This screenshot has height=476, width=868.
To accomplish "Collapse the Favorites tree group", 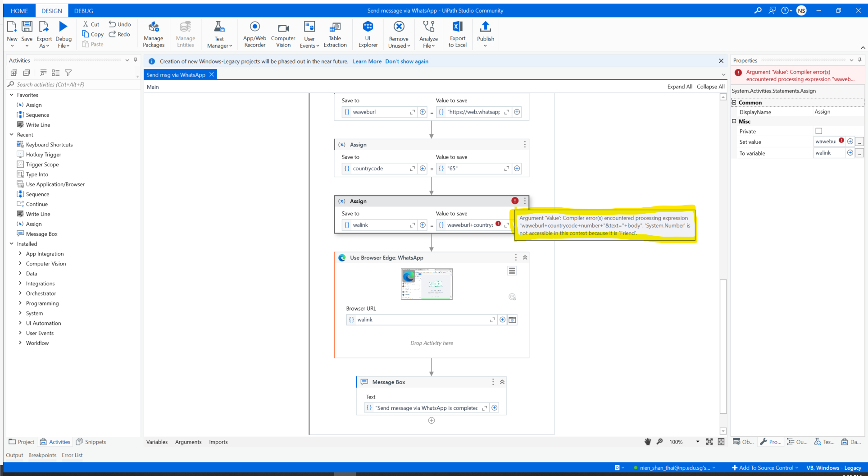I will 12,95.
